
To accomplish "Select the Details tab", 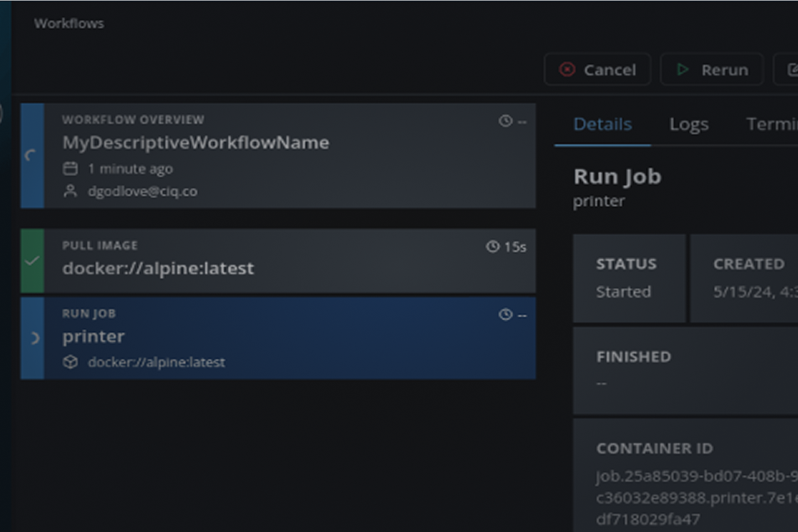I will pos(602,124).
